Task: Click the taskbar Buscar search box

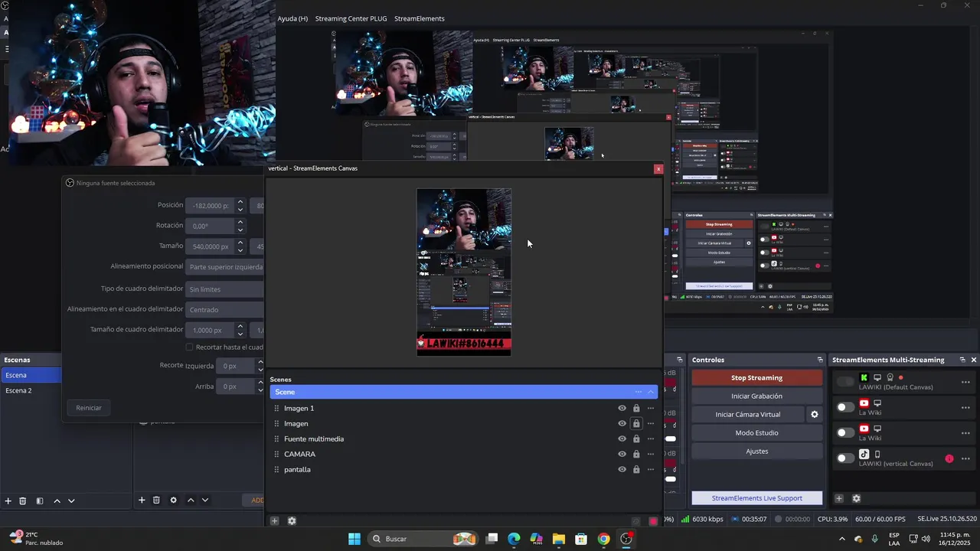Action: [x=423, y=539]
